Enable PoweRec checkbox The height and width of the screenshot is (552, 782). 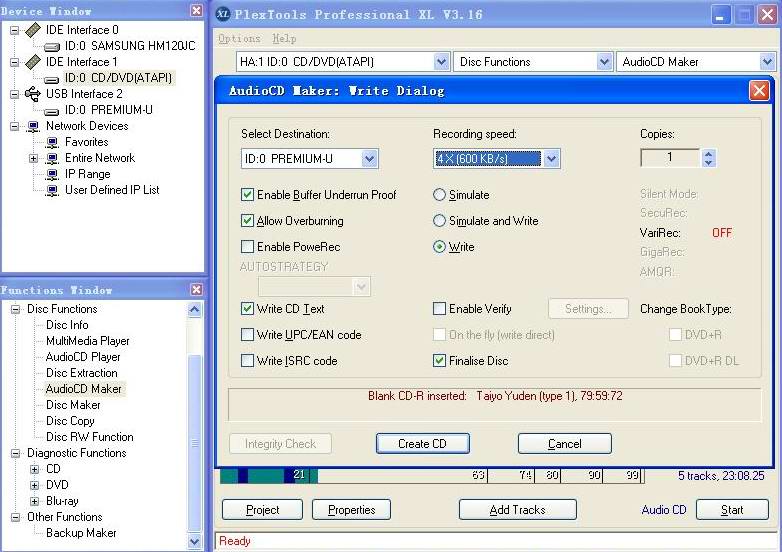[247, 246]
